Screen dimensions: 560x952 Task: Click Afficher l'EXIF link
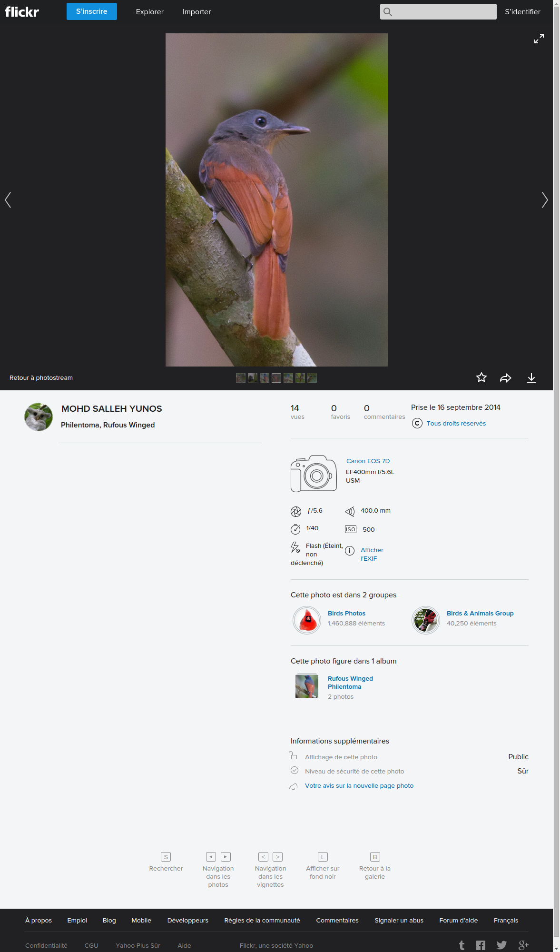[372, 554]
